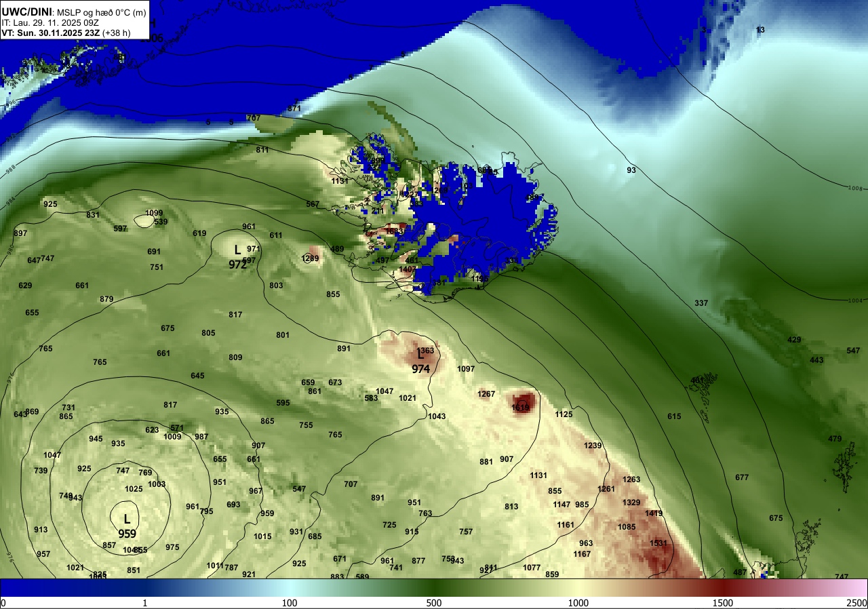Click the height value 539
The width and height of the screenshot is (868, 609).
[x=161, y=222]
